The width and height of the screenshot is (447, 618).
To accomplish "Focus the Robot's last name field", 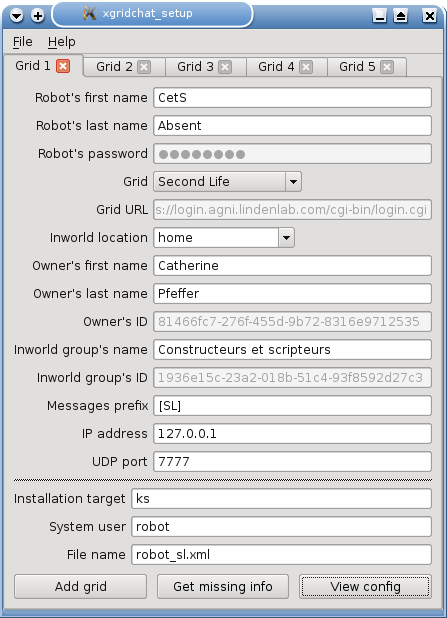I will point(292,126).
